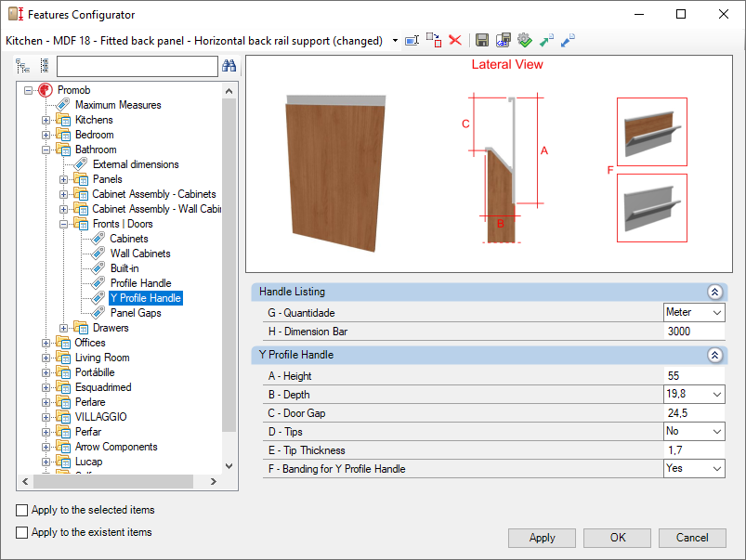Click the binoculars search icon
The width and height of the screenshot is (746, 560).
229,66
